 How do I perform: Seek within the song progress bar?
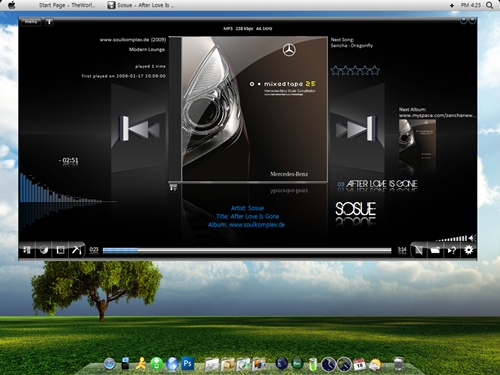247,250
